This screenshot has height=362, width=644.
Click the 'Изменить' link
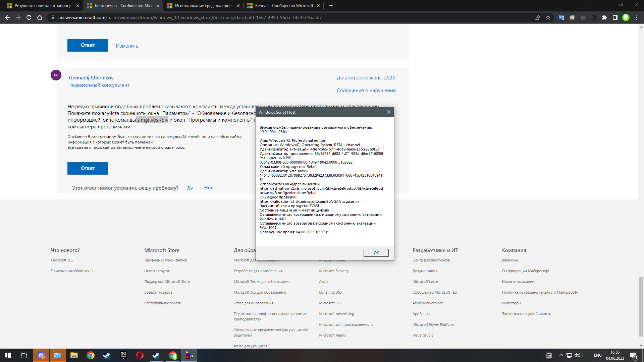tap(127, 46)
